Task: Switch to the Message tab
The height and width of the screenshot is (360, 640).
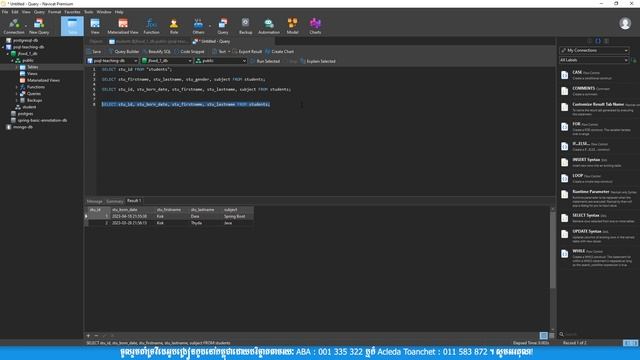Action: 94,201
